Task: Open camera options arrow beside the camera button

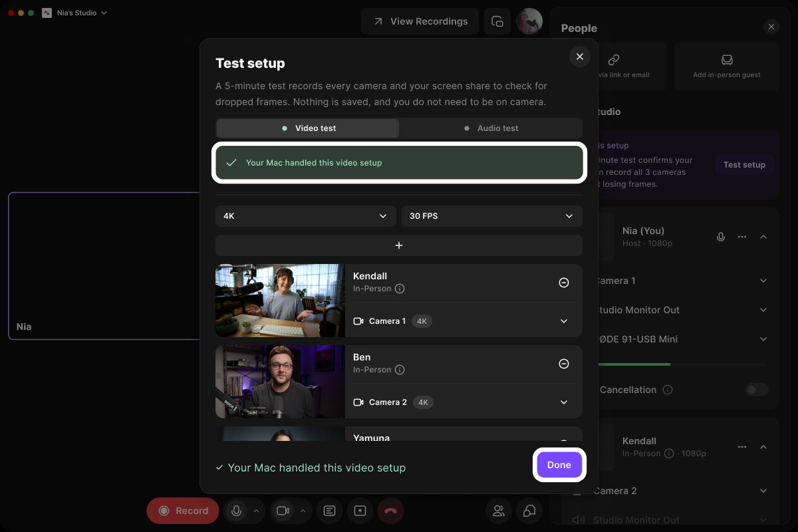Action: coord(303,511)
